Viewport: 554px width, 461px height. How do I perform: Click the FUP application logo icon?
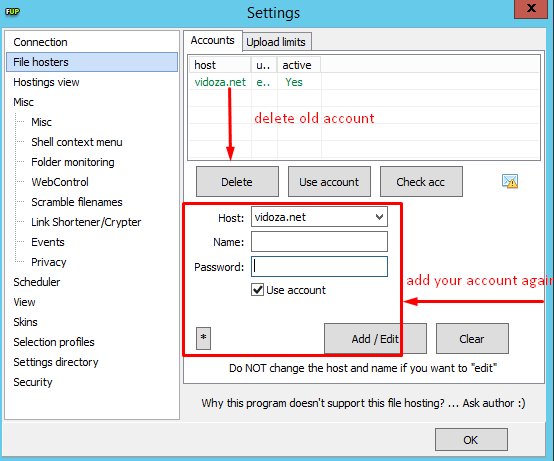(x=12, y=12)
